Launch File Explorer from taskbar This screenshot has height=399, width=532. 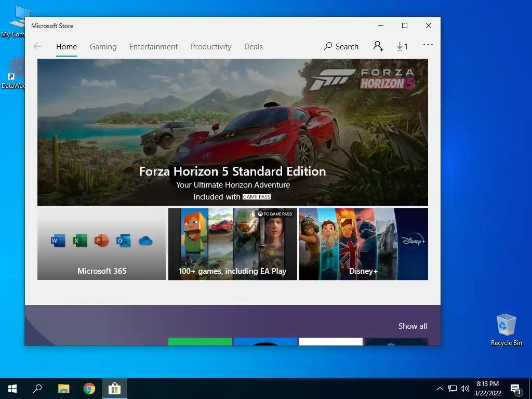point(63,389)
